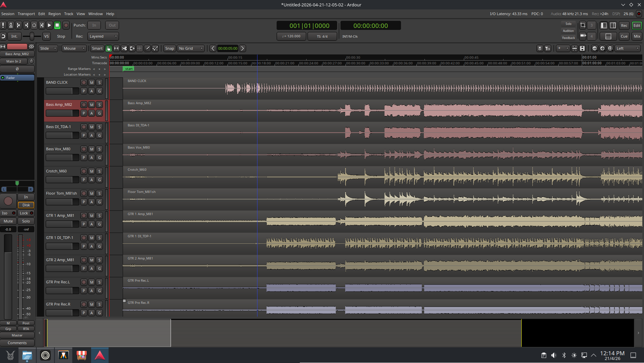The height and width of the screenshot is (363, 644).
Task: Select the Range tool
Action: click(116, 48)
